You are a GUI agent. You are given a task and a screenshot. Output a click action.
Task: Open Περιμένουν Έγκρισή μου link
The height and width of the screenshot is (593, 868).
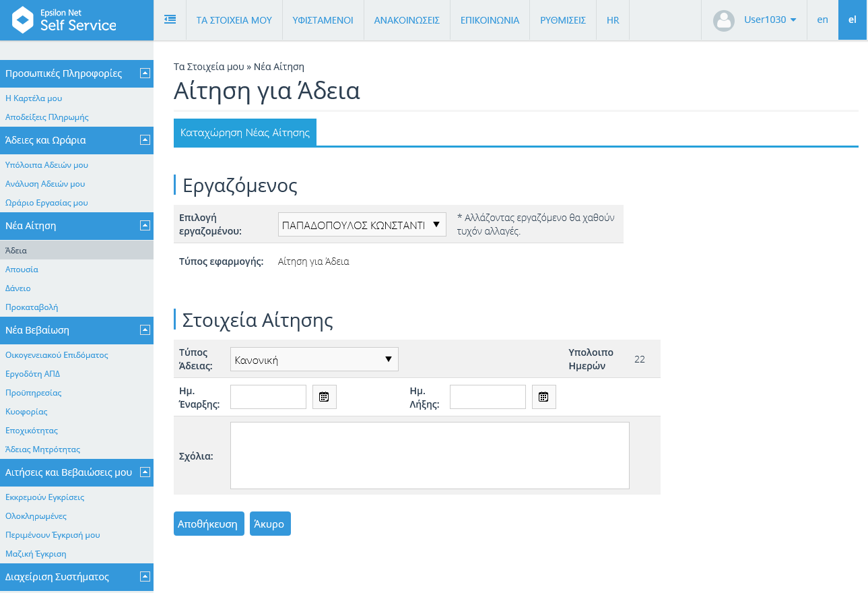(x=53, y=535)
